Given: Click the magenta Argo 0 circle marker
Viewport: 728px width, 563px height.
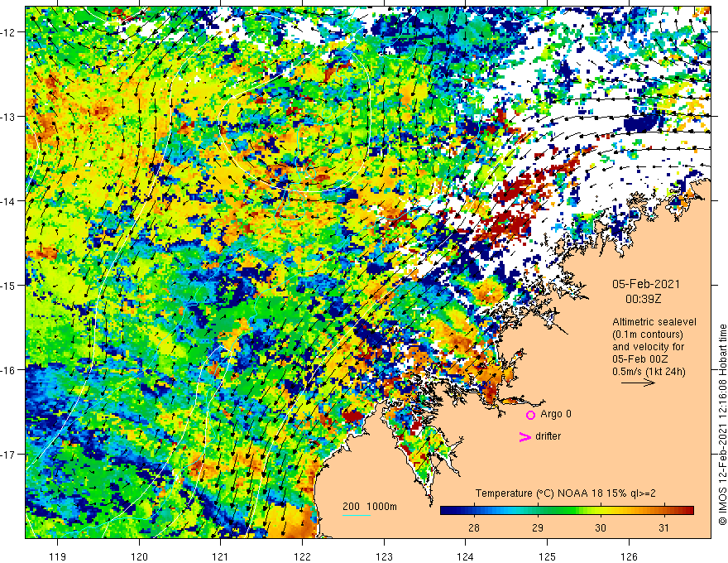Looking at the screenshot, I should (x=530, y=415).
